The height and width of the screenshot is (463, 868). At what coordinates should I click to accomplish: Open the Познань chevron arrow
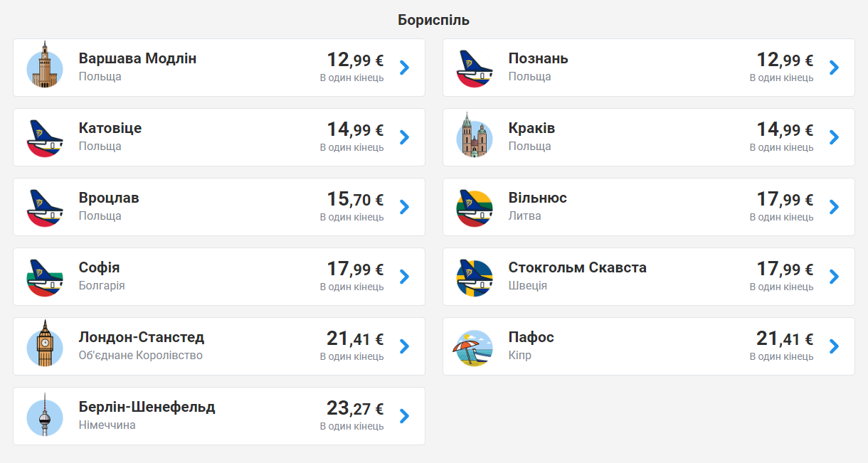point(834,68)
